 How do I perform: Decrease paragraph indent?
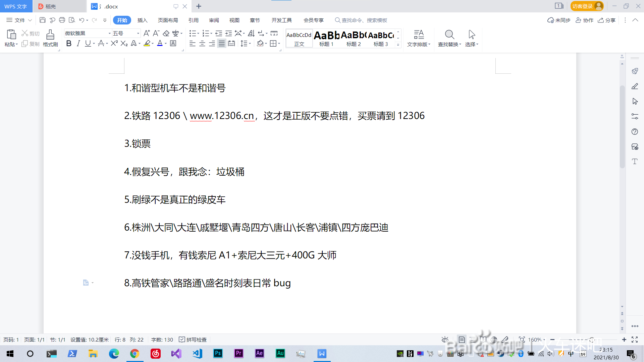(219, 33)
